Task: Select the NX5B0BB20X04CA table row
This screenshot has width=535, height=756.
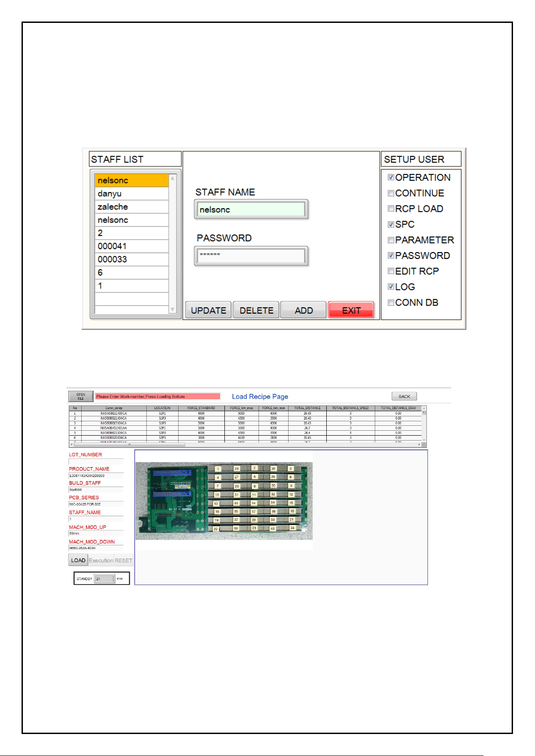Action: [x=245, y=437]
